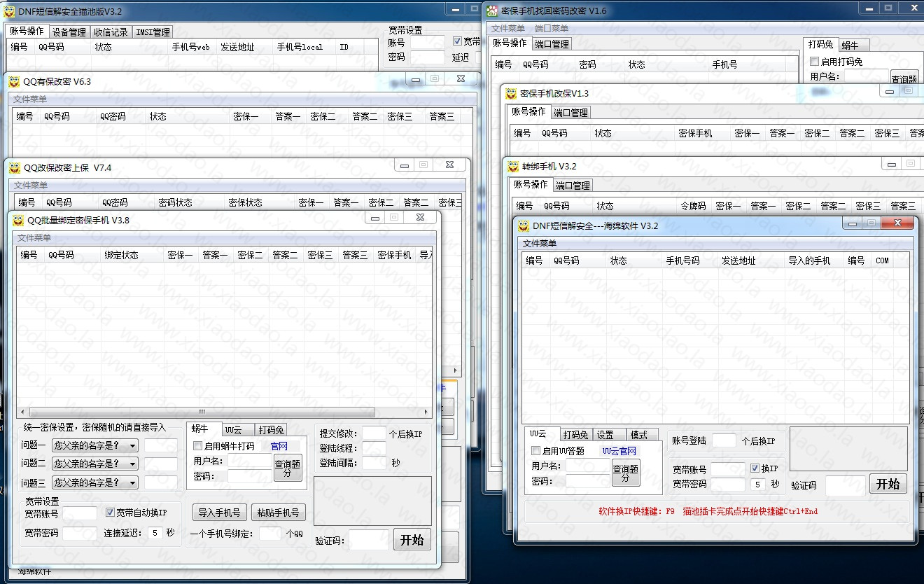Image resolution: width=924 pixels, height=584 pixels.
Task: Open 端口管理 tab in 密保手机改保 window
Action: 571,113
